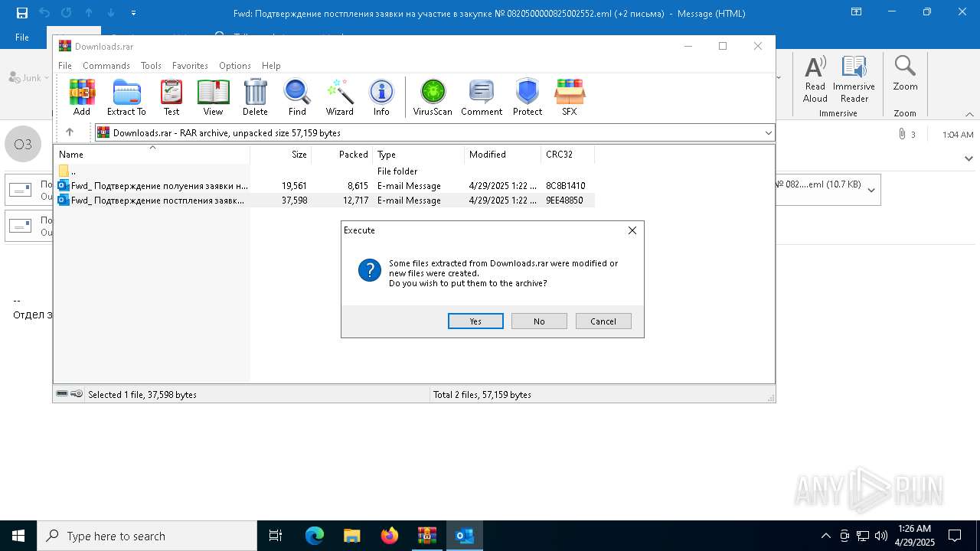Close the Execute dialog

coord(632,230)
